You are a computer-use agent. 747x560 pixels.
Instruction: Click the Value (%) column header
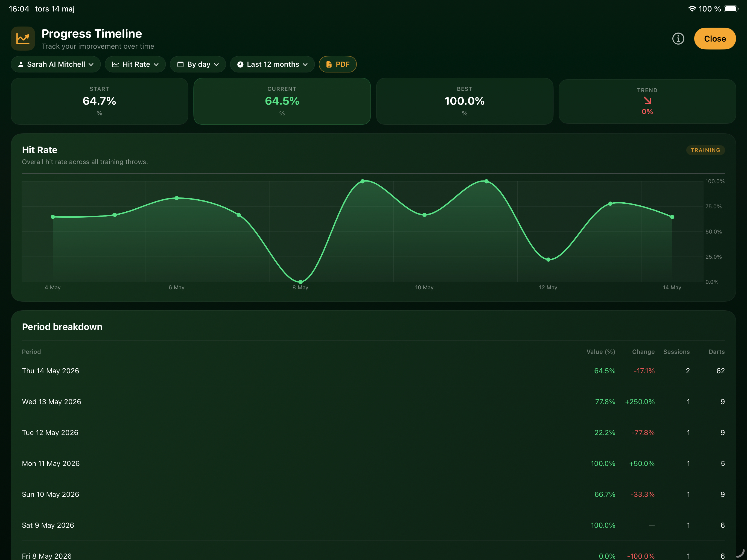pyautogui.click(x=601, y=352)
